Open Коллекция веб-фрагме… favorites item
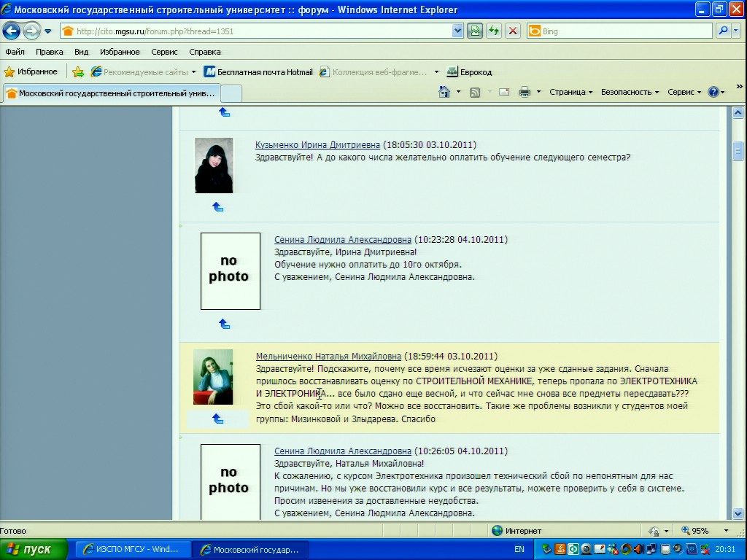747x560 pixels. click(x=373, y=72)
